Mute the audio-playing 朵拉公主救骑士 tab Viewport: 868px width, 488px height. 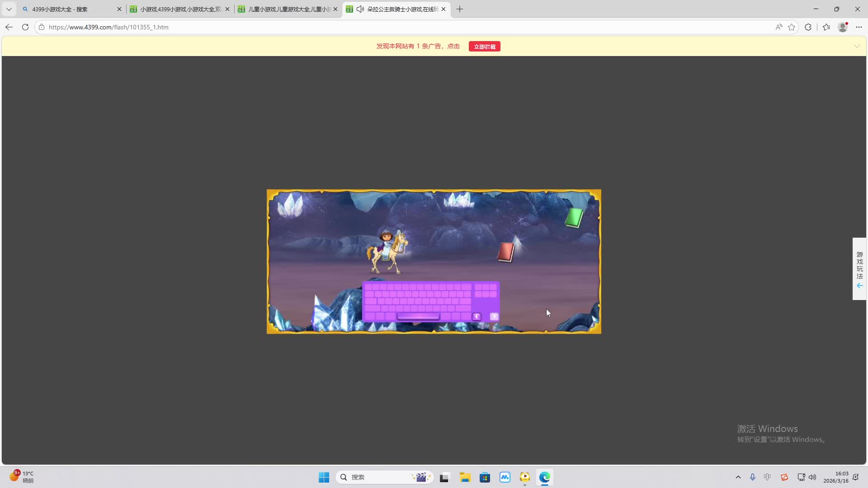(x=360, y=9)
